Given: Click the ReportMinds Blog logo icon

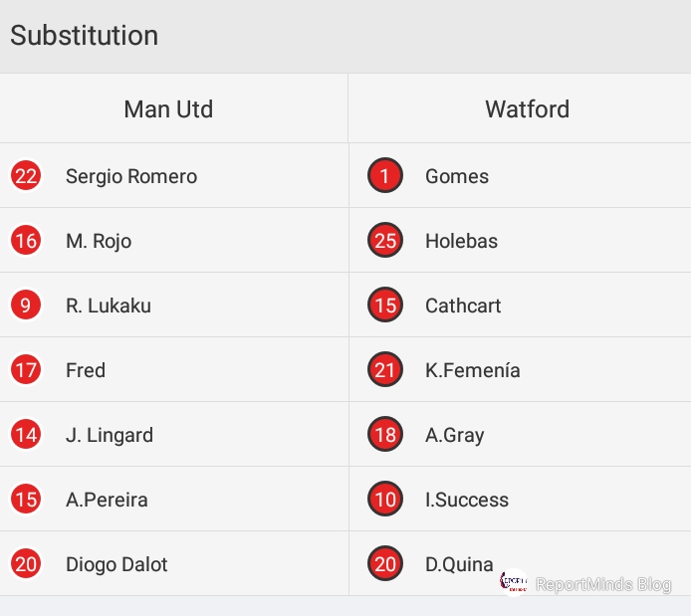Looking at the screenshot, I should [x=514, y=582].
